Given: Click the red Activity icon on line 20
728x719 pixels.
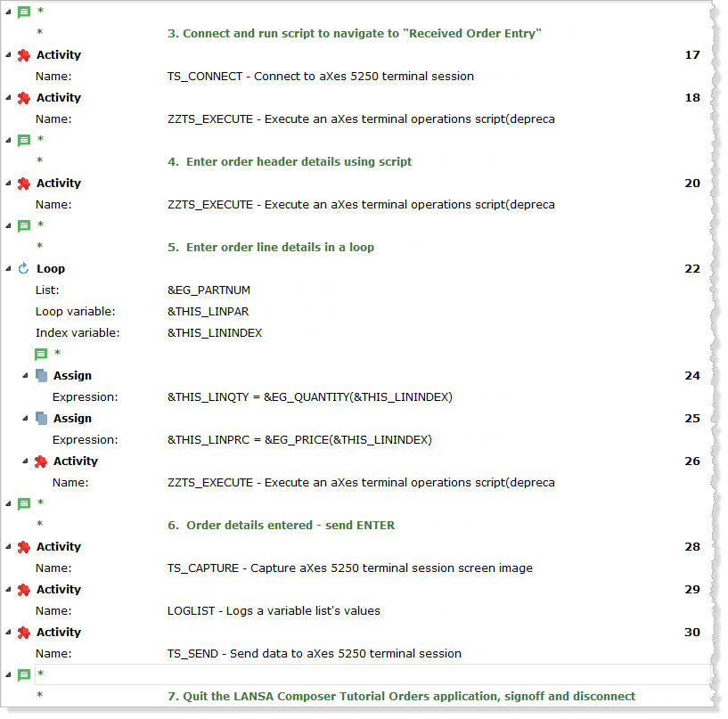Looking at the screenshot, I should click(24, 184).
